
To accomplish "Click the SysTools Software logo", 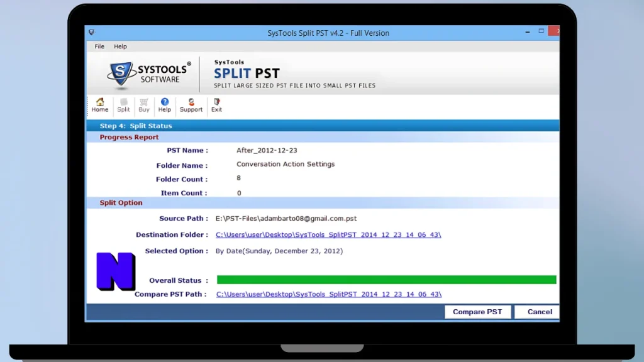I will 148,74.
